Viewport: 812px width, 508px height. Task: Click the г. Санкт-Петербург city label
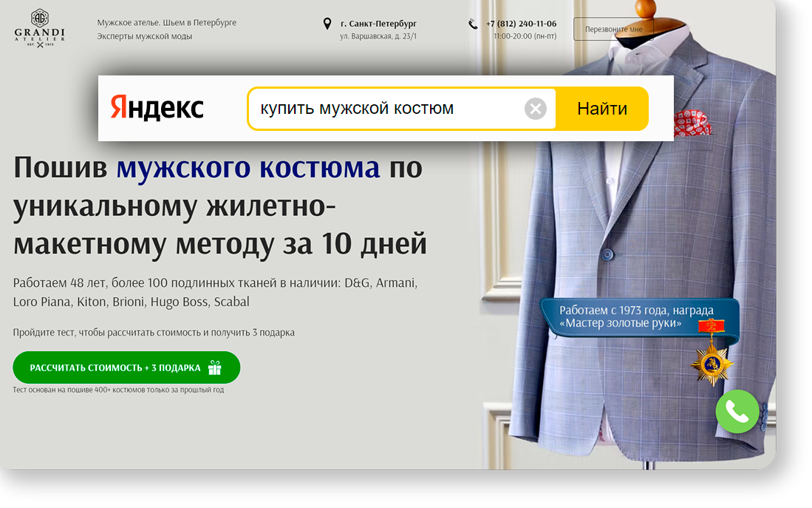pyautogui.click(x=378, y=23)
